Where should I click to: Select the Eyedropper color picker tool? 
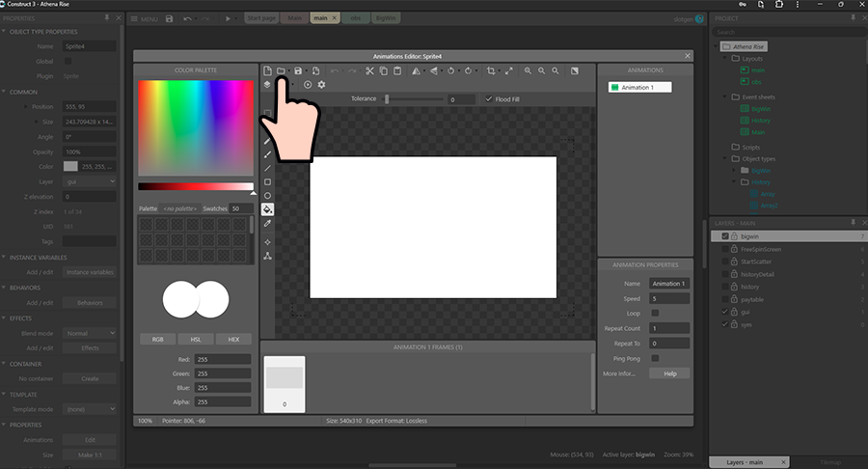(268, 224)
